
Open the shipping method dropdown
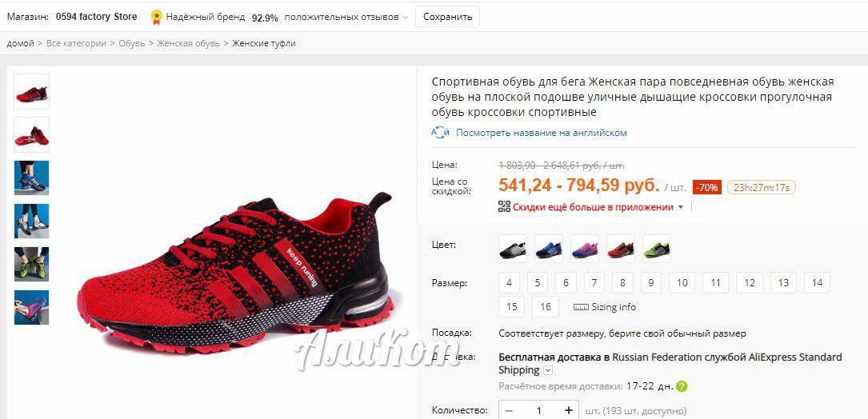pyautogui.click(x=548, y=370)
